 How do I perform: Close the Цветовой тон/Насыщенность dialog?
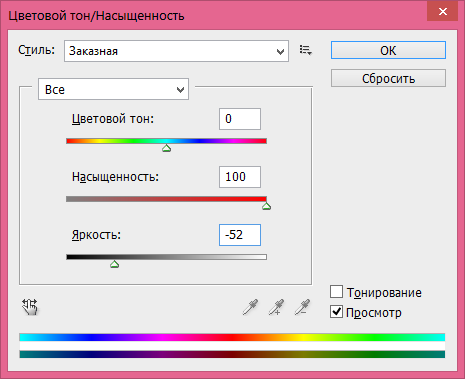[x=443, y=12]
